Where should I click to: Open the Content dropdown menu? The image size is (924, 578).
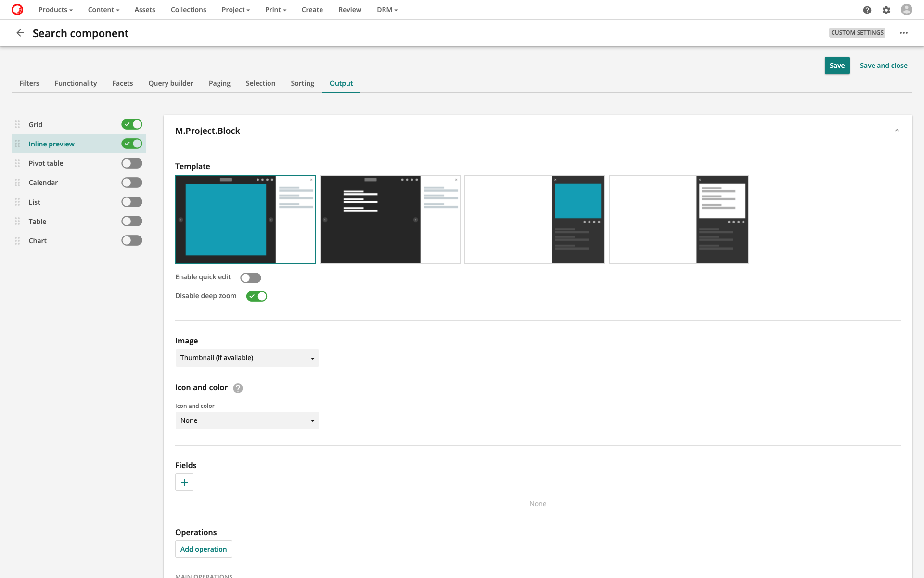pyautogui.click(x=103, y=10)
